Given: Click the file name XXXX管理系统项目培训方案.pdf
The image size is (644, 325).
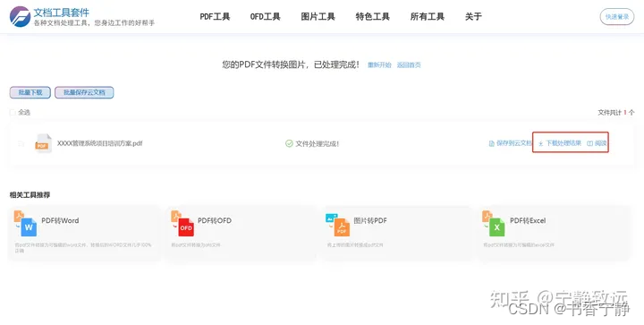Looking at the screenshot, I should [100, 143].
